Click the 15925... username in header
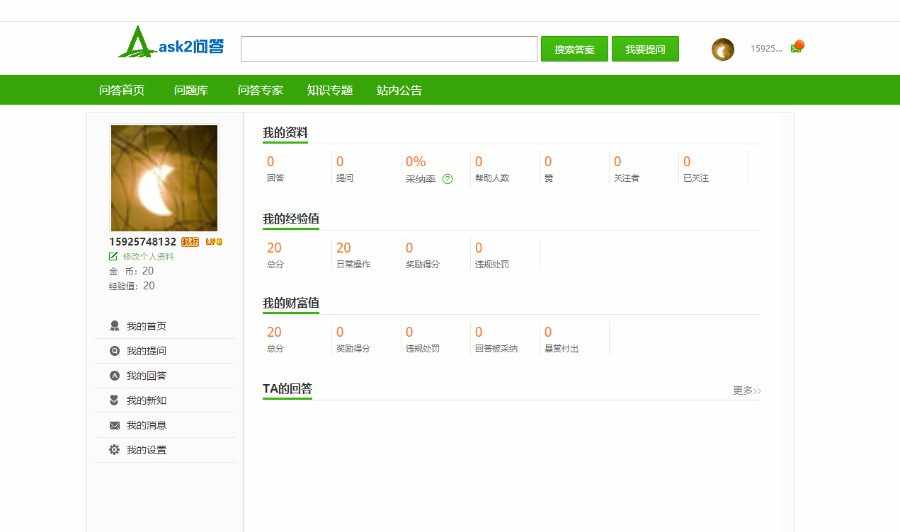This screenshot has width=900, height=532. [x=766, y=49]
